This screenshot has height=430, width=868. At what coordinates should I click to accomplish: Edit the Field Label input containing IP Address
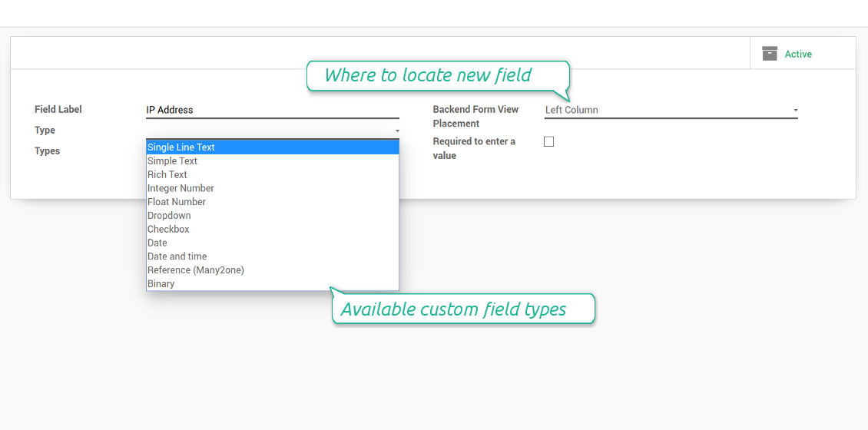coord(273,110)
